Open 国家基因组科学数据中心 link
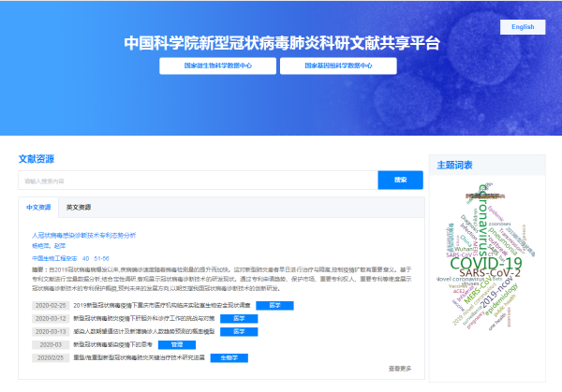This screenshot has height=392, width=562. click(337, 66)
